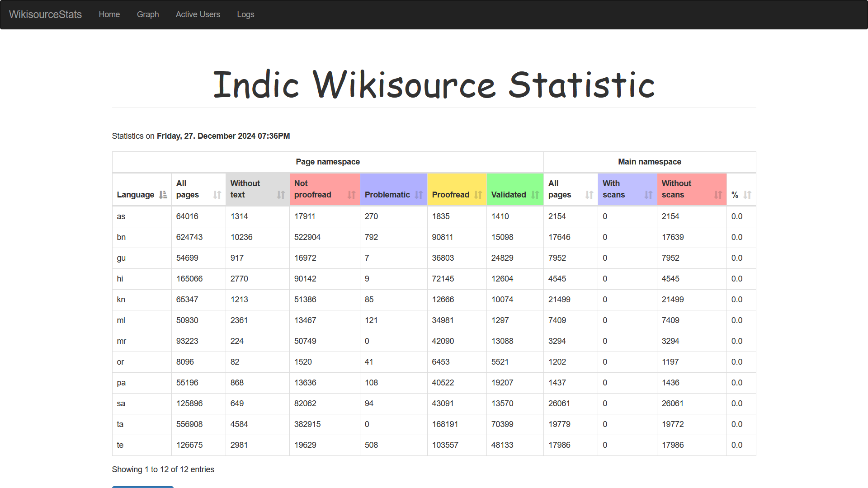Click the Problematic column sort icon
Screen dimensions: 868x488
pos(419,195)
